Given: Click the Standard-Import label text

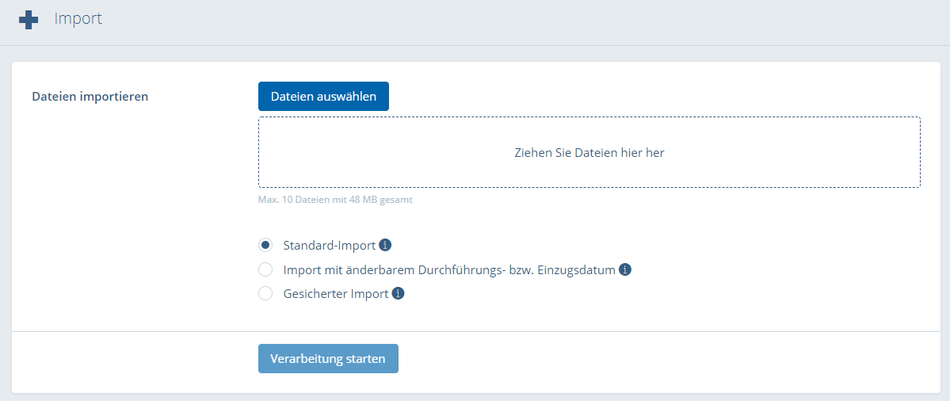Looking at the screenshot, I should click(330, 245).
